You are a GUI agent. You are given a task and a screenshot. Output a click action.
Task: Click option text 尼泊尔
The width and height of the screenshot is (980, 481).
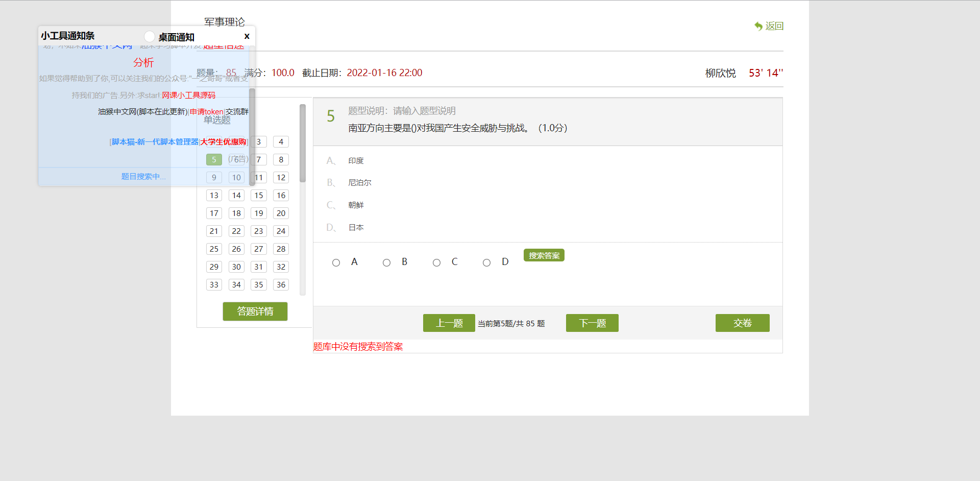[x=360, y=183]
